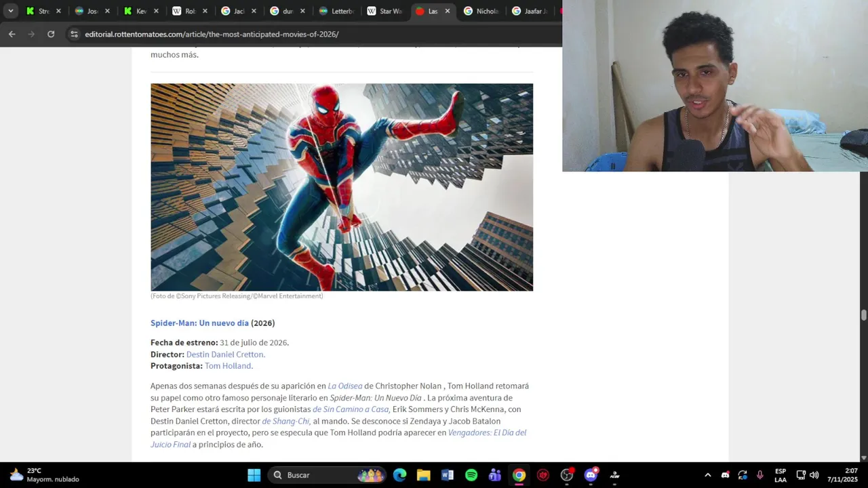Switch to the 'Rob' Wikipedia tab

click(184, 11)
